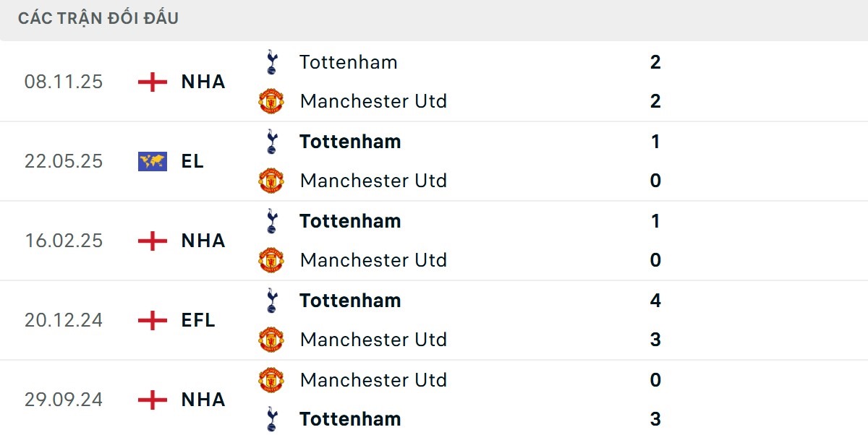
Task: Select the bold Tottenham label in the EFL match
Action: [349, 301]
